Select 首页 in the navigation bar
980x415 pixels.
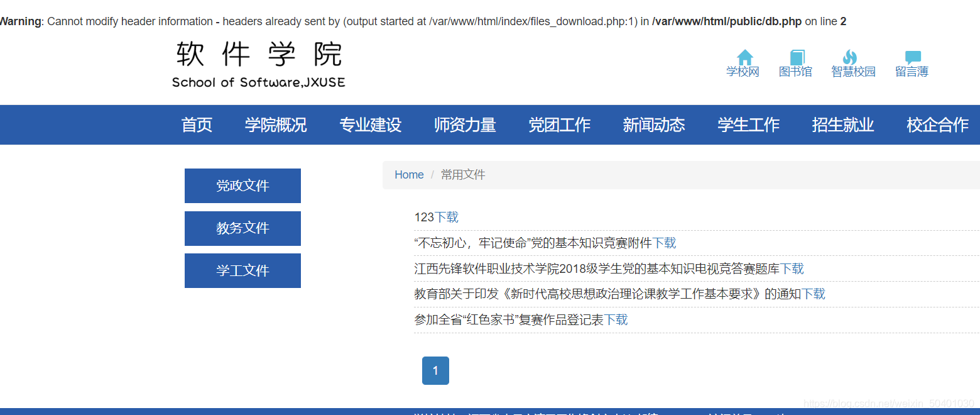(196, 124)
